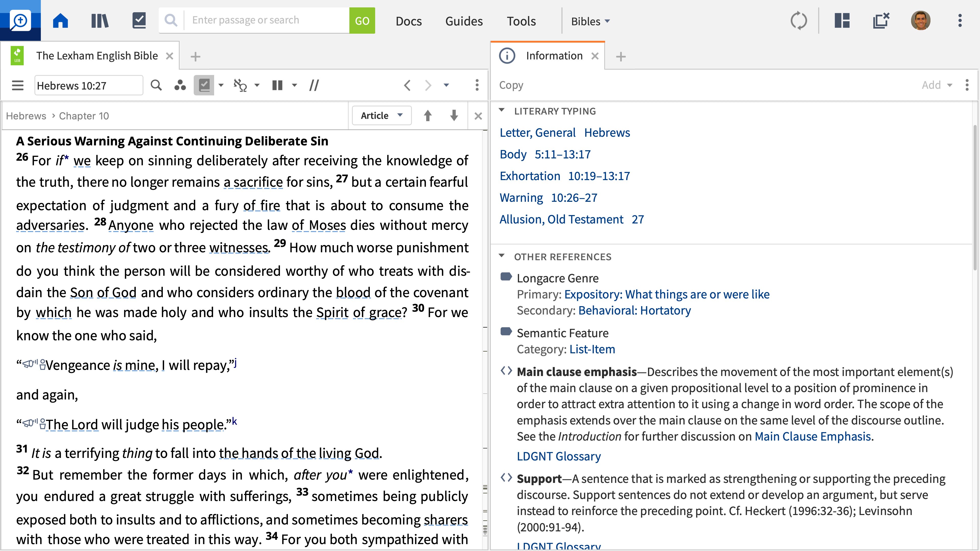Open the List-Item category link
The height and width of the screenshot is (551, 980).
pos(592,349)
